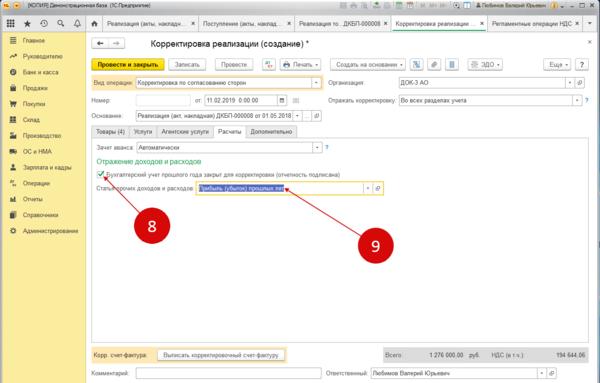The image size is (600, 383).
Task: Open History clock icon
Action: coord(44,24)
